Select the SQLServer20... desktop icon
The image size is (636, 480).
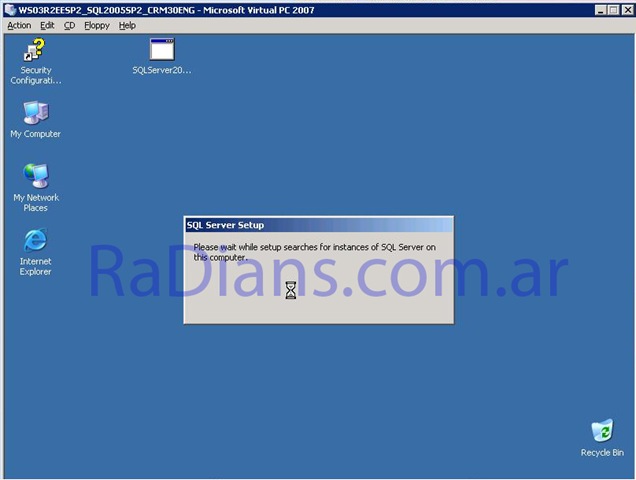point(162,50)
